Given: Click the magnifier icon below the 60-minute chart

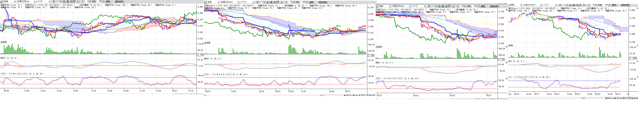Looking at the screenshot, I should tap(632, 98).
